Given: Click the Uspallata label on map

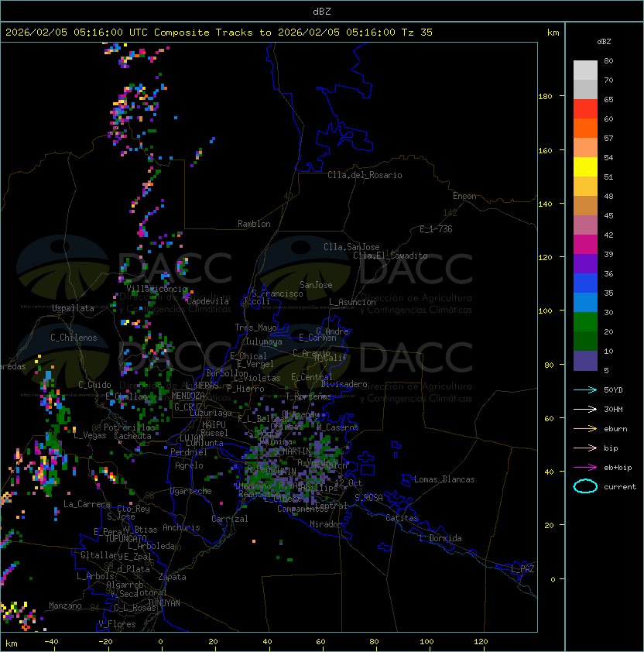Looking at the screenshot, I should (x=73, y=308).
